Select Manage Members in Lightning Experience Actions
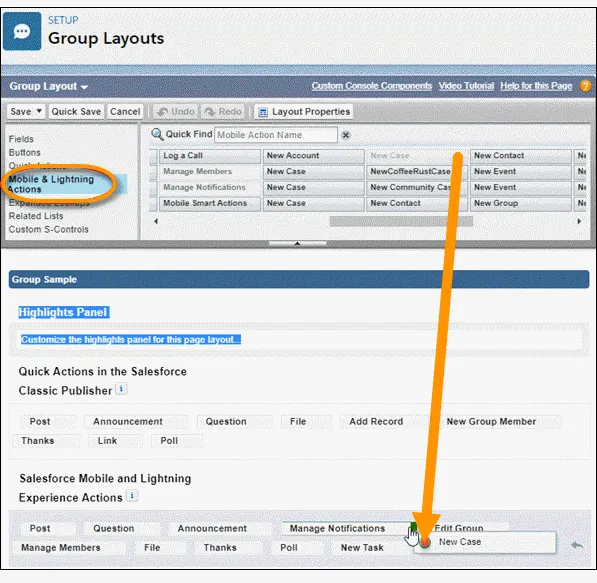This screenshot has width=597, height=583. pos(69,548)
